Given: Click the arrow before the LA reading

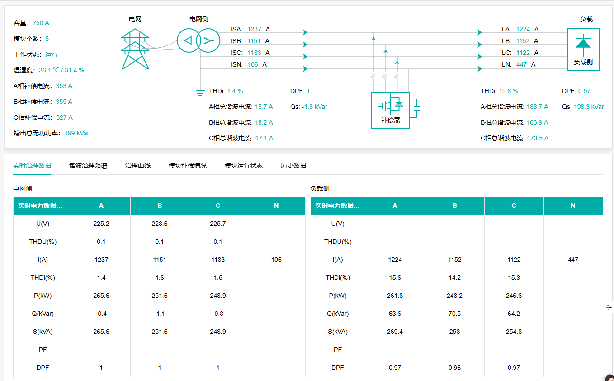Looking at the screenshot, I should 479,33.
